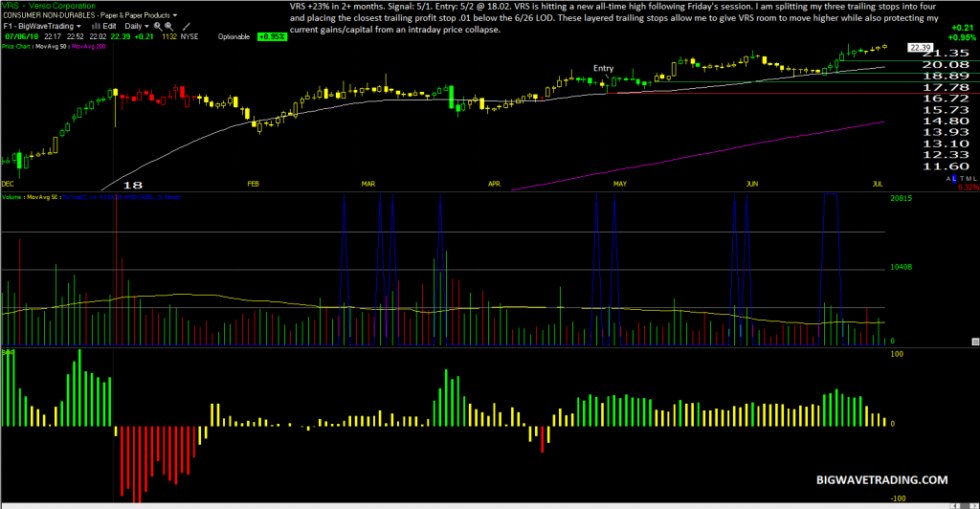Click the Optionable label
Screen dimensions: 980x509
click(234, 37)
